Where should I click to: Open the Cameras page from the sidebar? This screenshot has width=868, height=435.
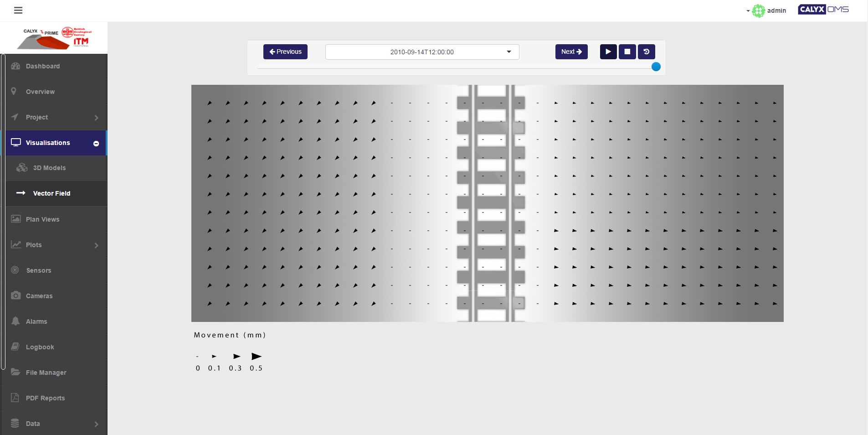point(39,296)
